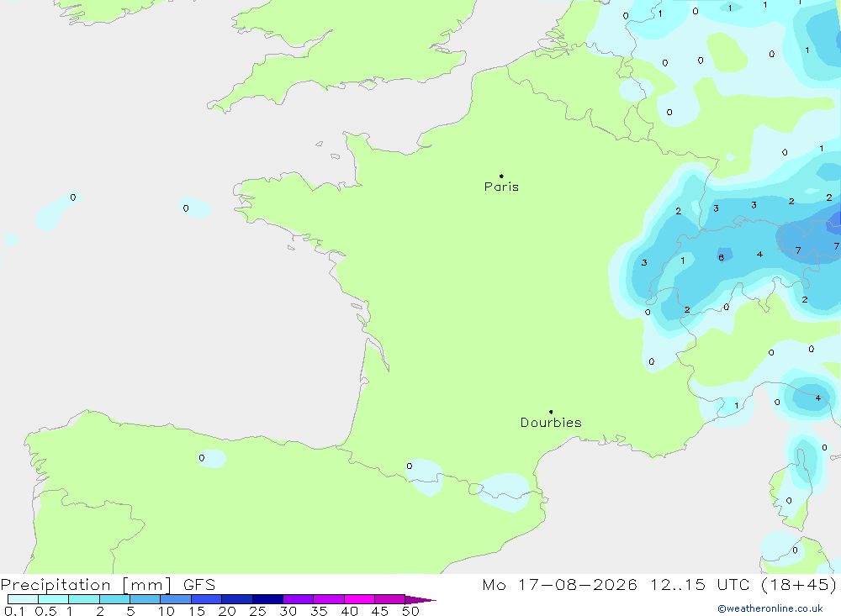Viewport: 841px width, 616px height.
Task: Click the purple arrow tip above 50 mm
Action: click(421, 600)
